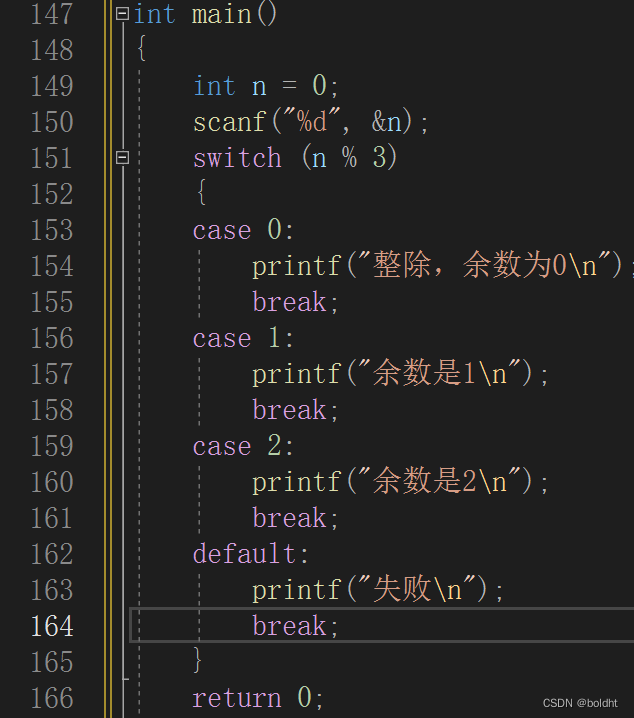This screenshot has height=718, width=634.
Task: Click the printf with '余数是1' string
Action: (400, 374)
